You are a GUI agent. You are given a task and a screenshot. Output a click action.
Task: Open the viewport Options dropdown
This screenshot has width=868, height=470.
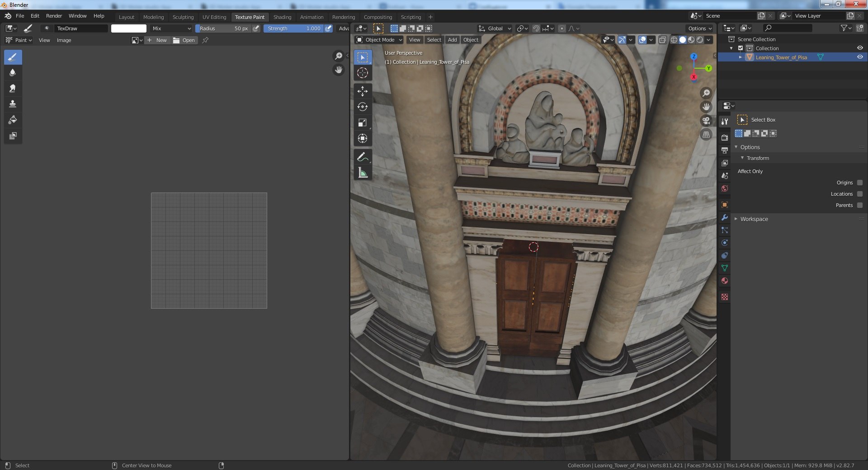[x=700, y=28]
